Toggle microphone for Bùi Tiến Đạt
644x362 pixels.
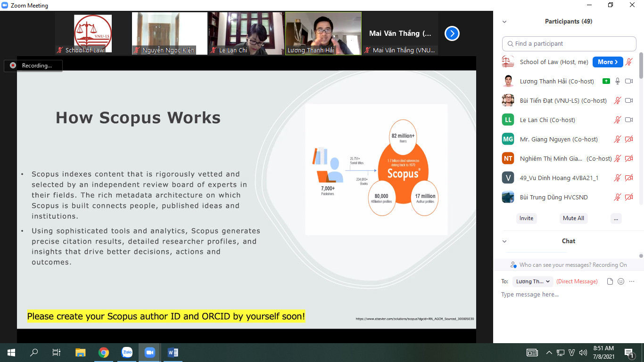pyautogui.click(x=617, y=100)
